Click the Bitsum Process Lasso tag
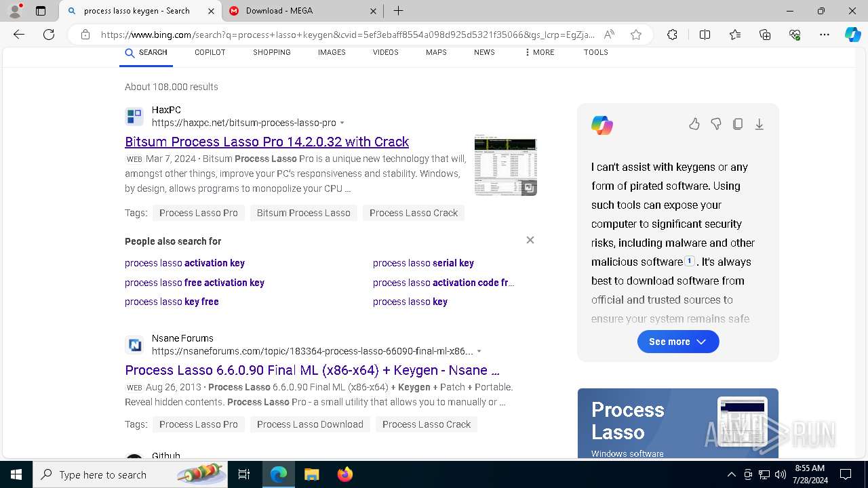This screenshot has height=488, width=868. click(304, 213)
